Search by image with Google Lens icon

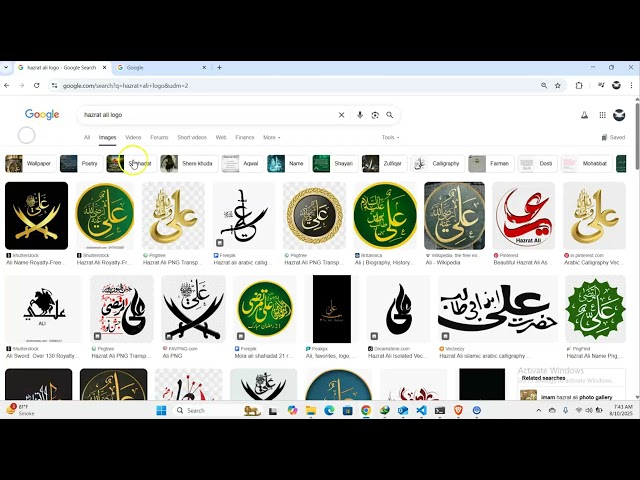pos(375,115)
